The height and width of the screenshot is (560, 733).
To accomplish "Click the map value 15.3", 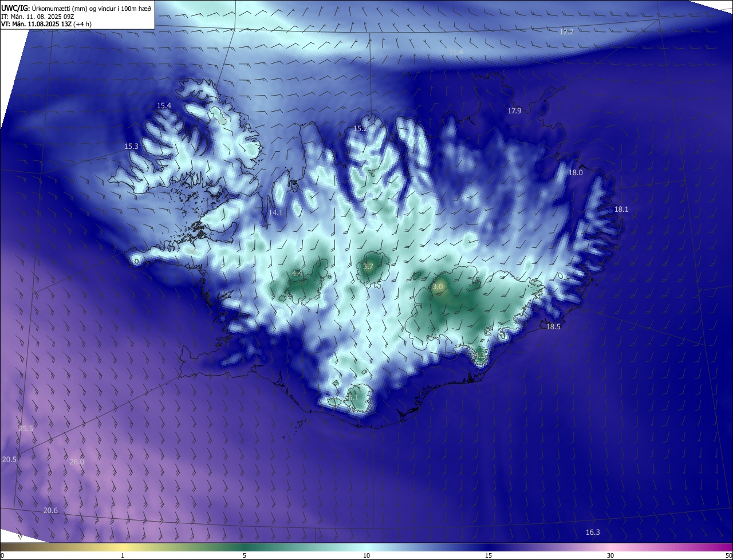I will click(x=131, y=146).
